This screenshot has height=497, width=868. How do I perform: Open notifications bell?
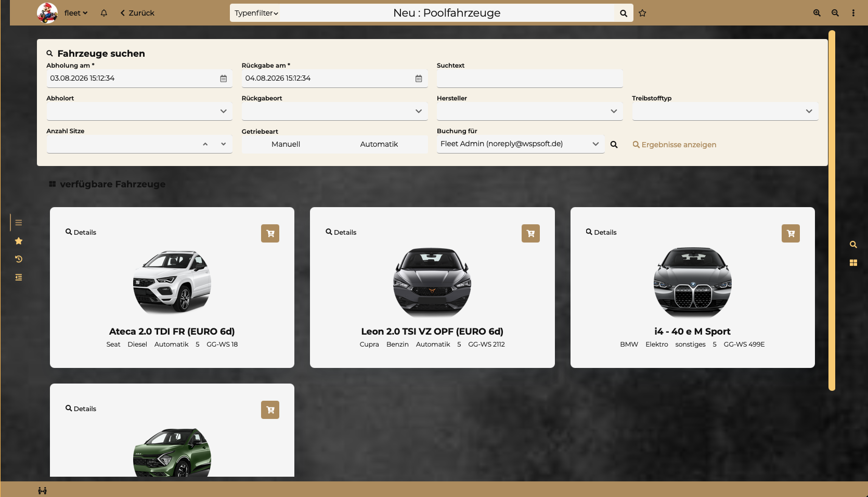click(104, 13)
